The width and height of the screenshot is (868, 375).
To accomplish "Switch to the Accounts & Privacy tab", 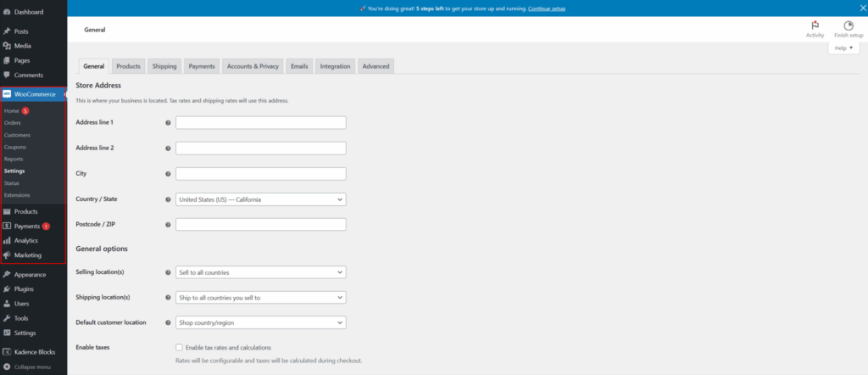I will coord(253,66).
